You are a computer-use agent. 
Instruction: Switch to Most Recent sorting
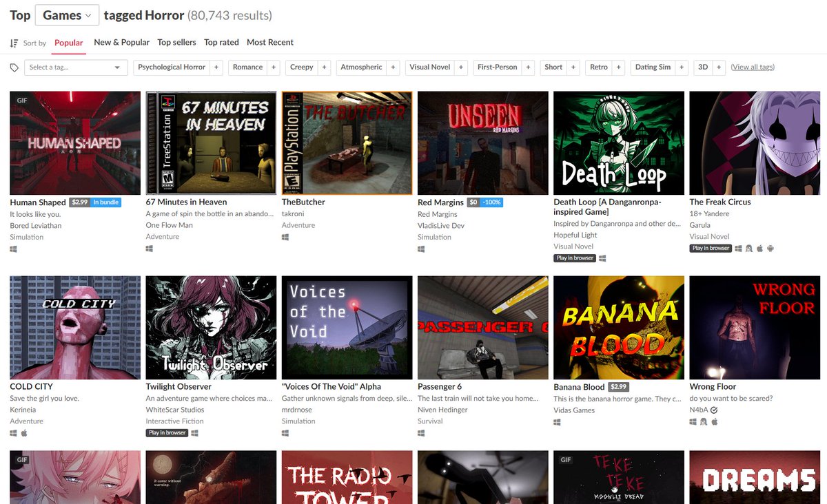click(270, 42)
